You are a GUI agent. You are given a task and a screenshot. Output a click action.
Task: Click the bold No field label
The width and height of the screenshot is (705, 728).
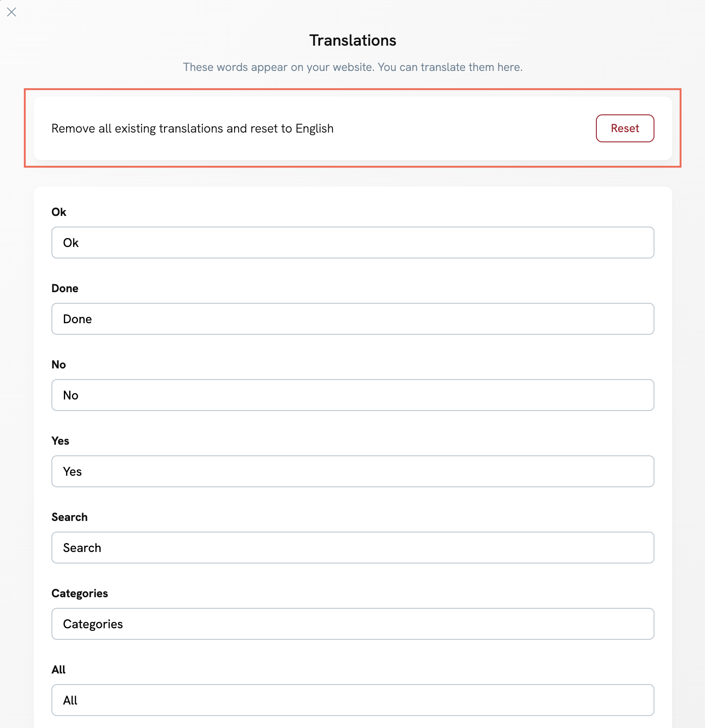click(x=59, y=364)
